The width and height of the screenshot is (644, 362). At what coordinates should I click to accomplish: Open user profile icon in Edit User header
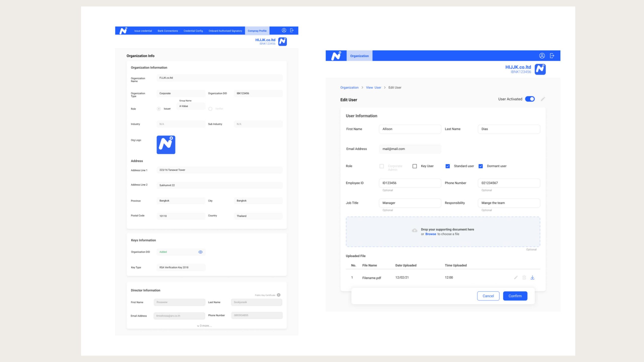(542, 56)
